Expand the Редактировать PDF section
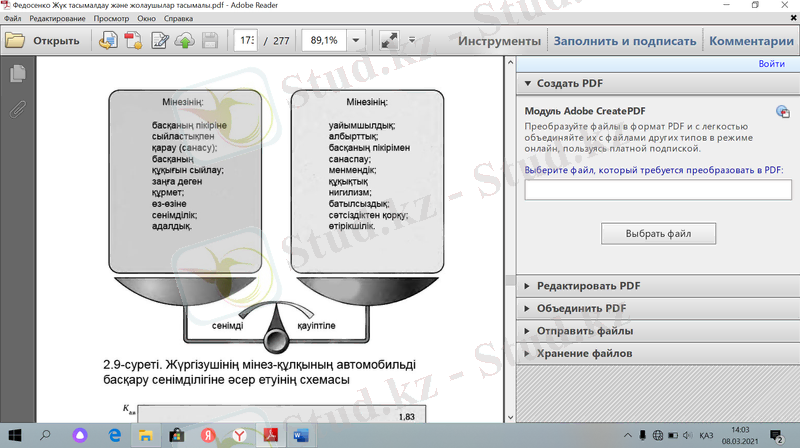Screen dimensions: 800x448 [587, 286]
